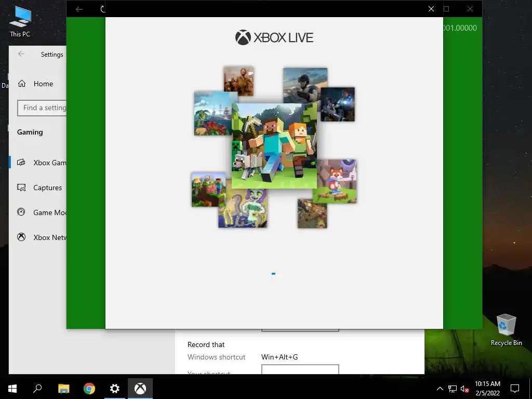Open the Windows Start menu
The height and width of the screenshot is (399, 532).
point(12,389)
